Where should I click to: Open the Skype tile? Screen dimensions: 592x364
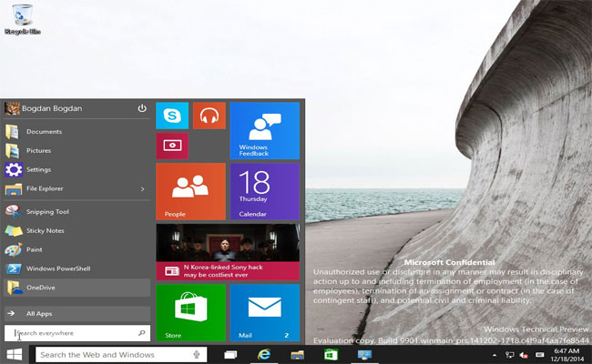(x=172, y=116)
